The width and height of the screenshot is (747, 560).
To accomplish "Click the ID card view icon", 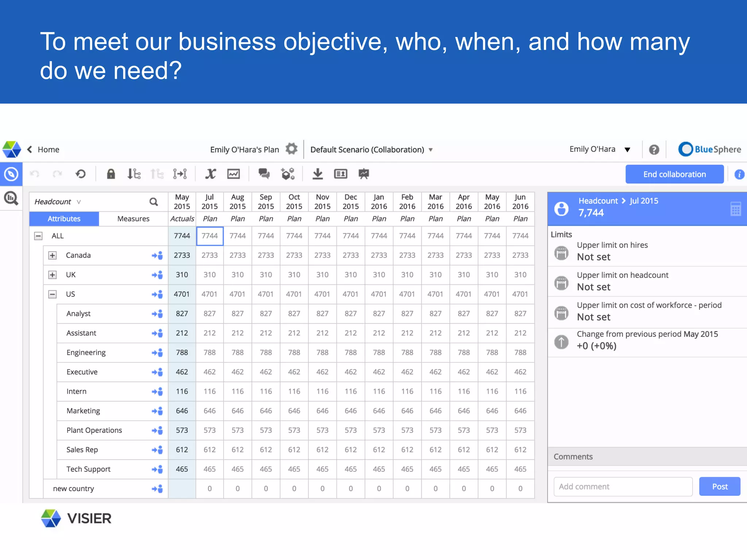I will pyautogui.click(x=341, y=174).
